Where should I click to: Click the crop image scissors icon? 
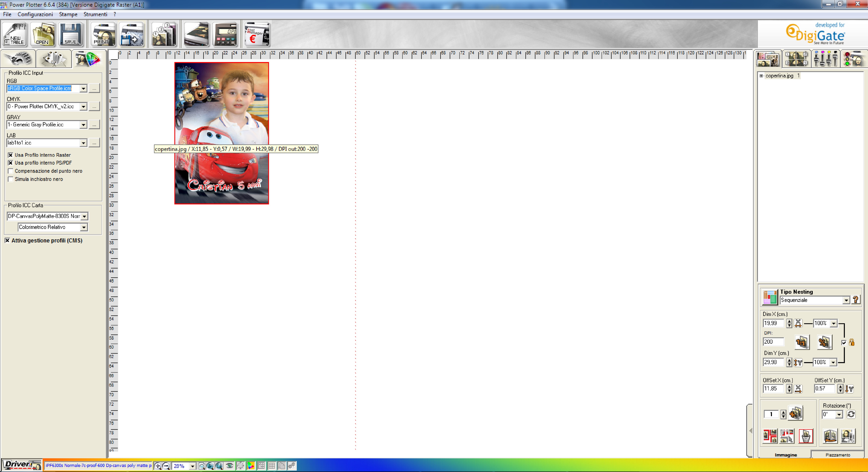[848, 436]
